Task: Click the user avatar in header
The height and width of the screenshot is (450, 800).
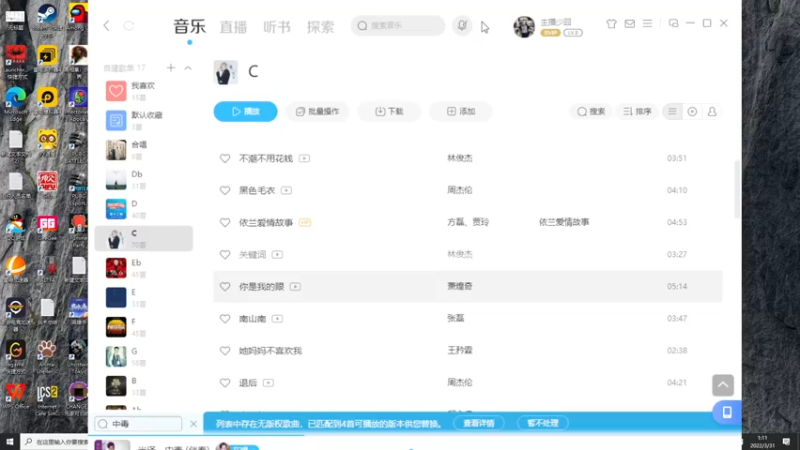Action: coord(524,27)
